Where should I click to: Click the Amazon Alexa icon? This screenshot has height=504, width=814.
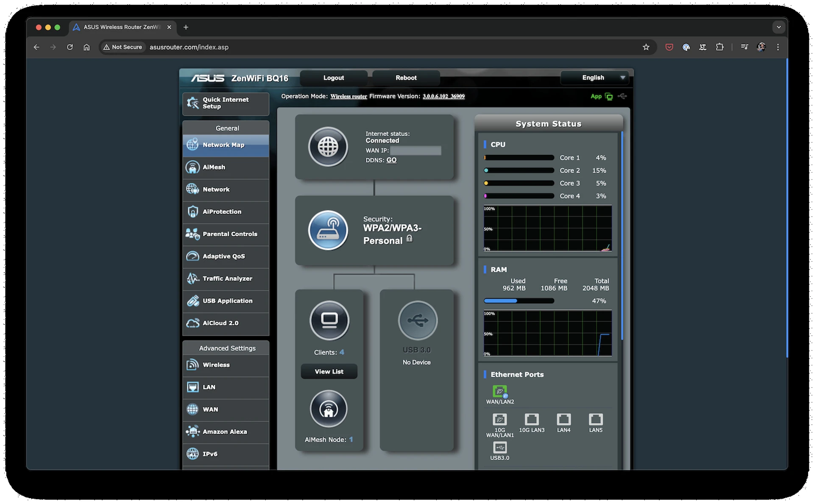(x=192, y=432)
